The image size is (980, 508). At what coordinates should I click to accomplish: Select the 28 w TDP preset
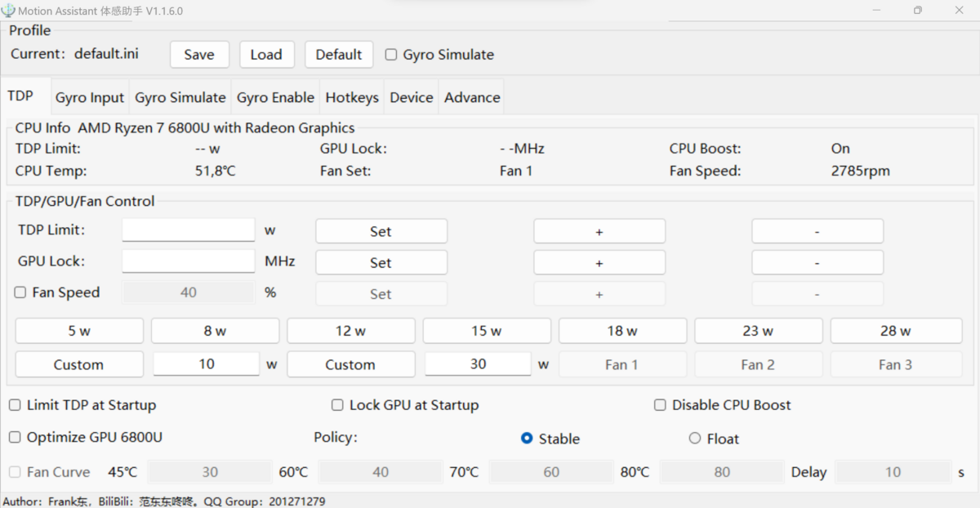click(896, 331)
